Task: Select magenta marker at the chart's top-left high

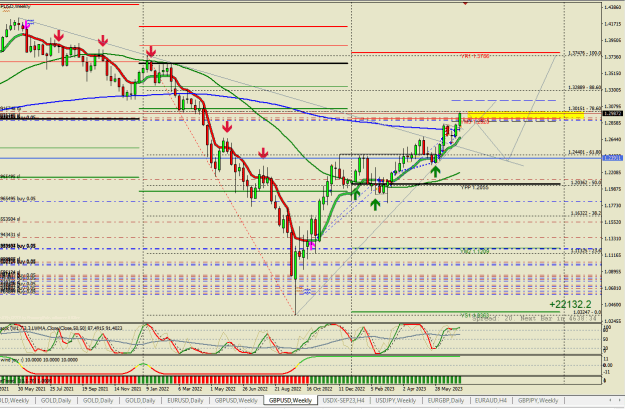Action: (27, 25)
